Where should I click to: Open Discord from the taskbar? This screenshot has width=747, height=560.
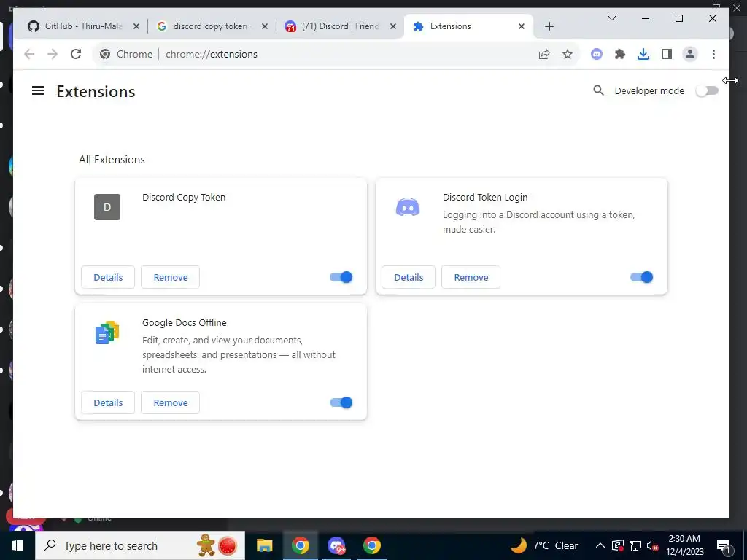336,545
